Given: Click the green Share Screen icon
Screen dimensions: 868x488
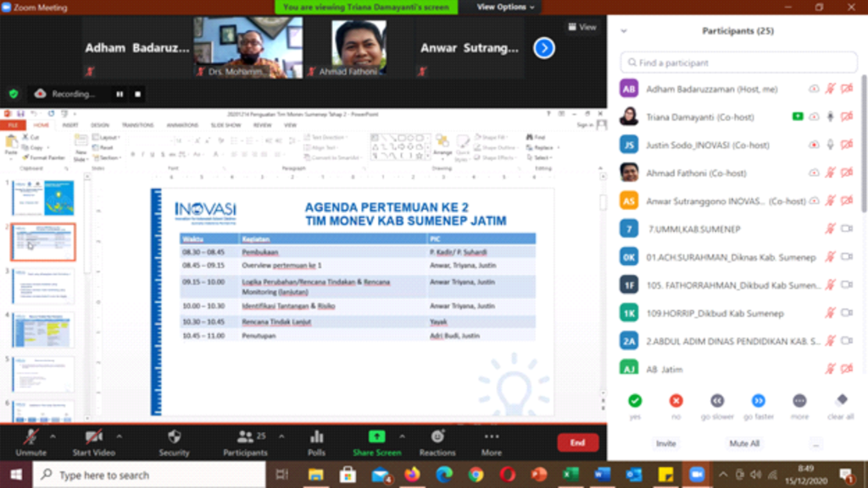Looking at the screenshot, I should (x=377, y=437).
